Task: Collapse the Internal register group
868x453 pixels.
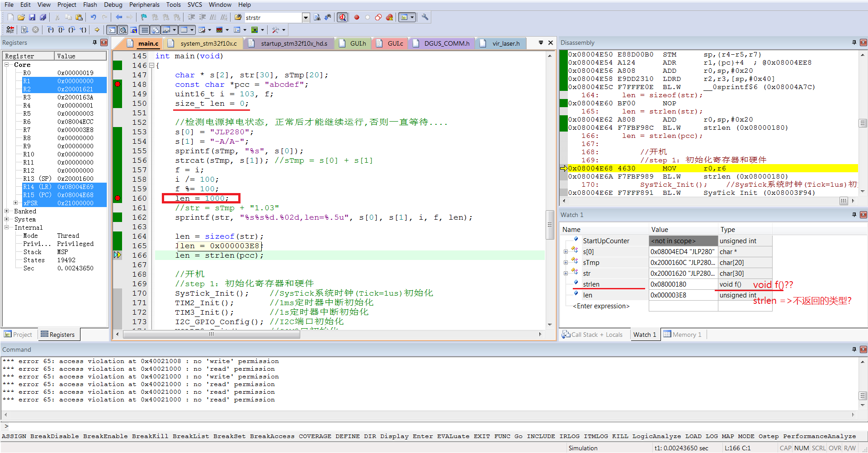Action: coord(7,227)
